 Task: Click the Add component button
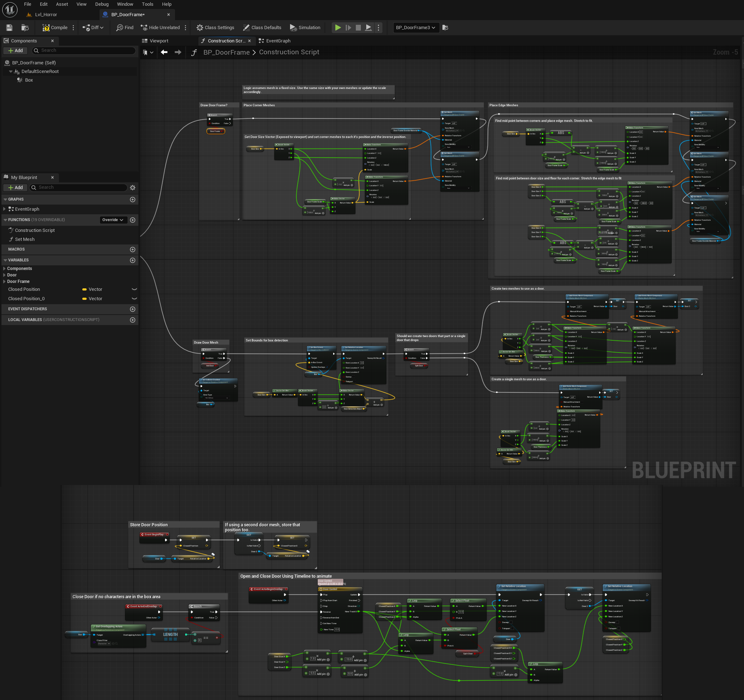(15, 51)
